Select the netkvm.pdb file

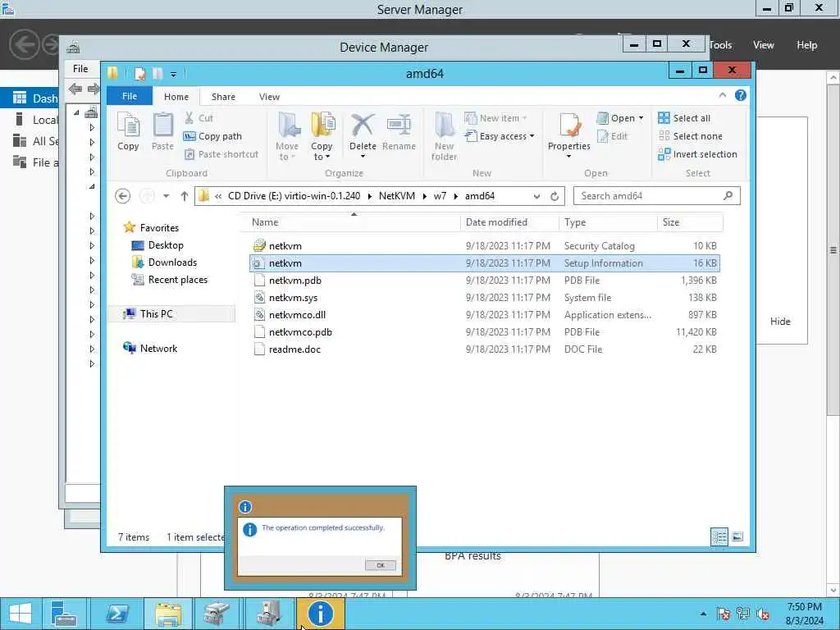tap(484, 281)
